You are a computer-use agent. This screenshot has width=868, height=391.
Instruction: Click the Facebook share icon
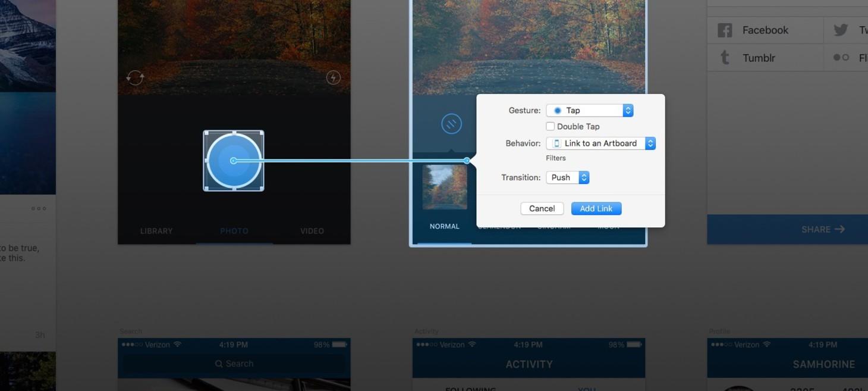725,30
